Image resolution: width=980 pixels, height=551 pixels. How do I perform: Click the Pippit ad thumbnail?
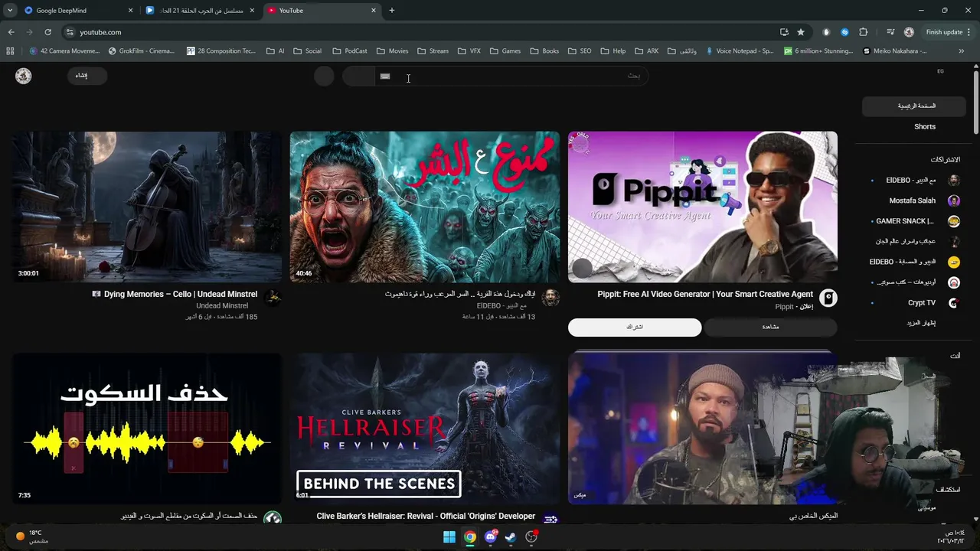tap(703, 207)
